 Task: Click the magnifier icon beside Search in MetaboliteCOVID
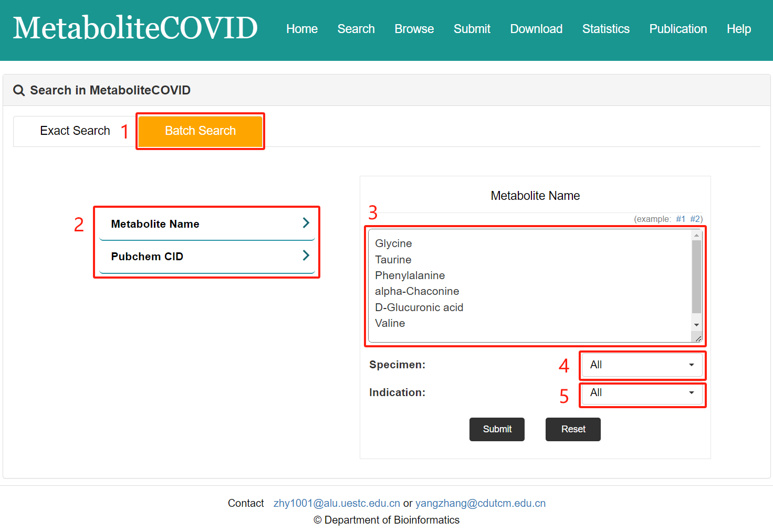19,90
